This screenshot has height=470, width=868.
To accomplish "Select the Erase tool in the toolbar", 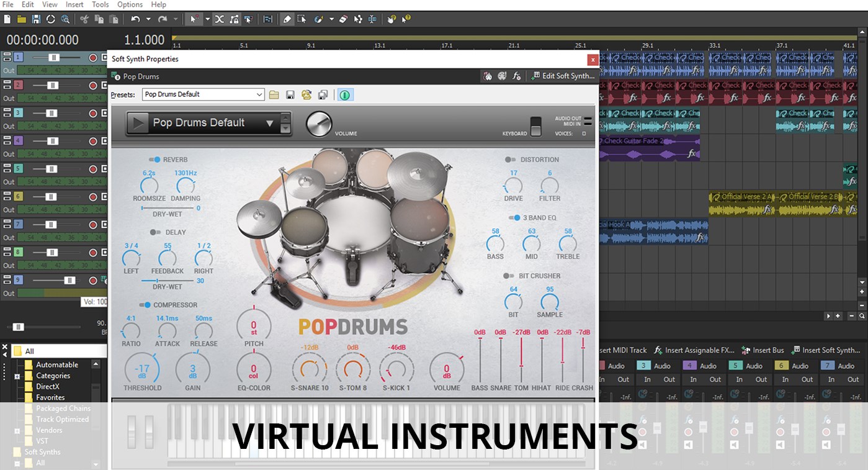I will click(342, 19).
